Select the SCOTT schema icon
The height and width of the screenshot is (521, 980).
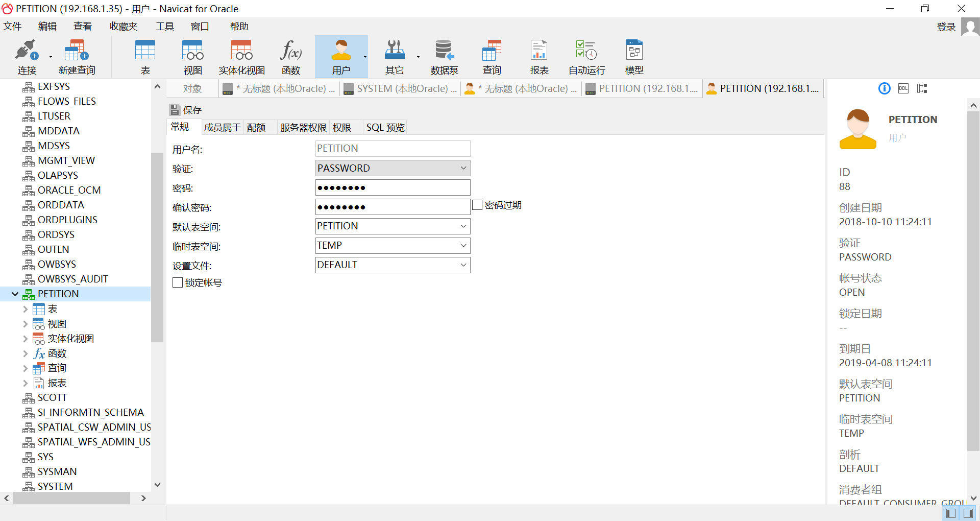click(29, 398)
